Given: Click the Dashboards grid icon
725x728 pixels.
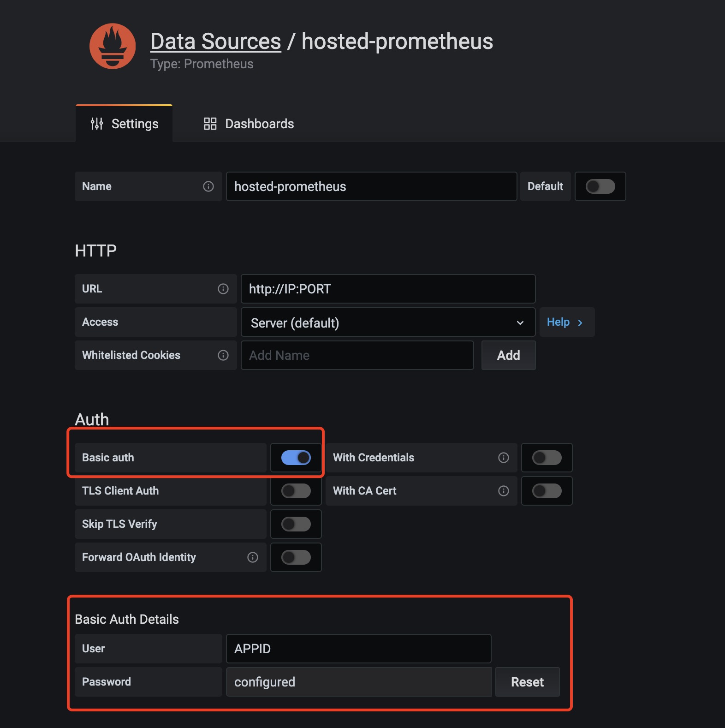Looking at the screenshot, I should coord(210,124).
